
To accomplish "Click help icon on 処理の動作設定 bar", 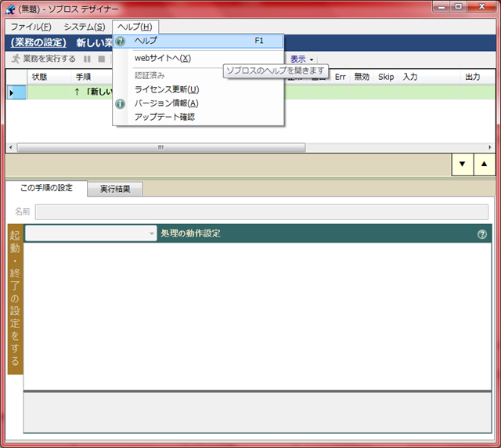I will pyautogui.click(x=482, y=234).
